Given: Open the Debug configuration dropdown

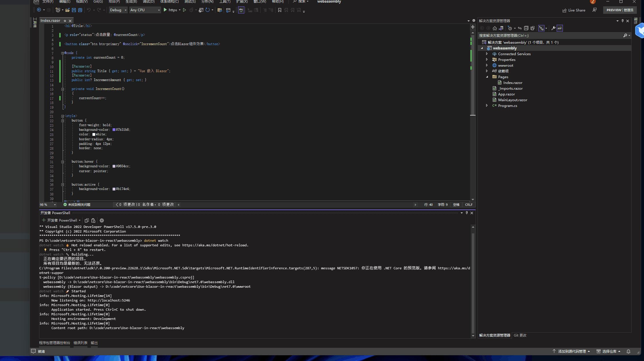Looking at the screenshot, I should [118, 10].
